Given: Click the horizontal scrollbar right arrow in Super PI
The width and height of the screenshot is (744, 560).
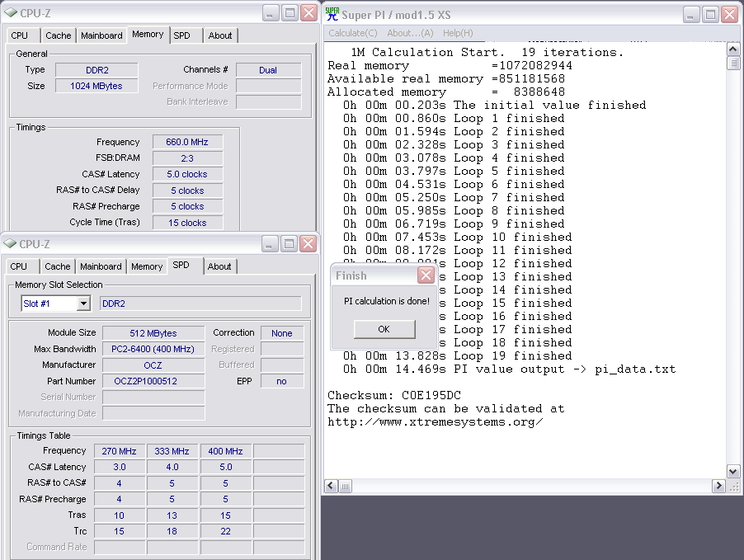Looking at the screenshot, I should tap(718, 485).
